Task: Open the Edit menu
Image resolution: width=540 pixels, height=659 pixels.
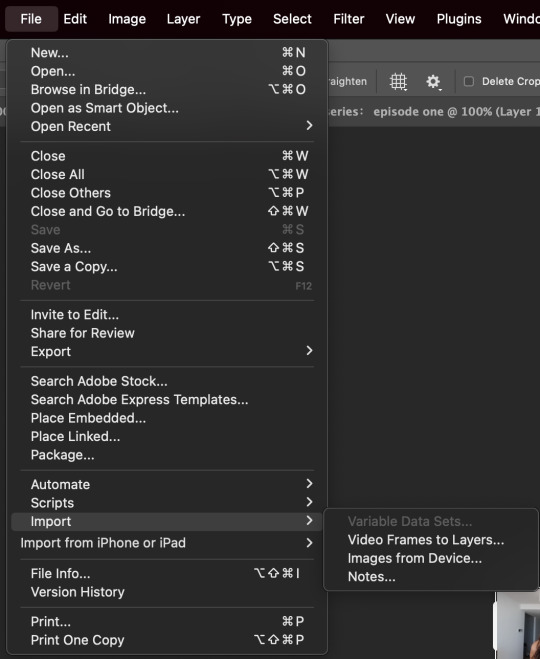Action: tap(75, 19)
